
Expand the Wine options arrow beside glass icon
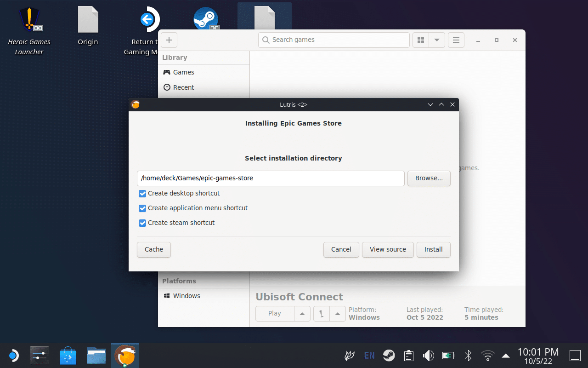click(338, 314)
